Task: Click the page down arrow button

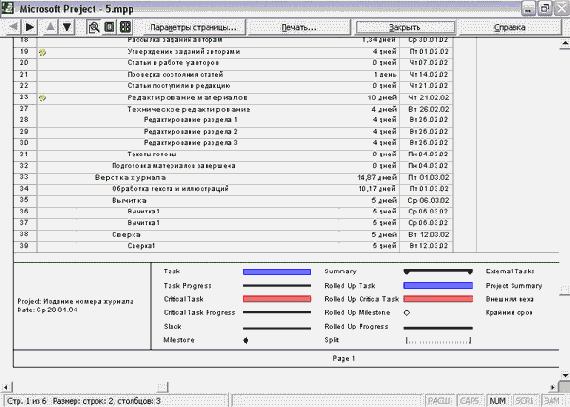Action: pos(67,27)
